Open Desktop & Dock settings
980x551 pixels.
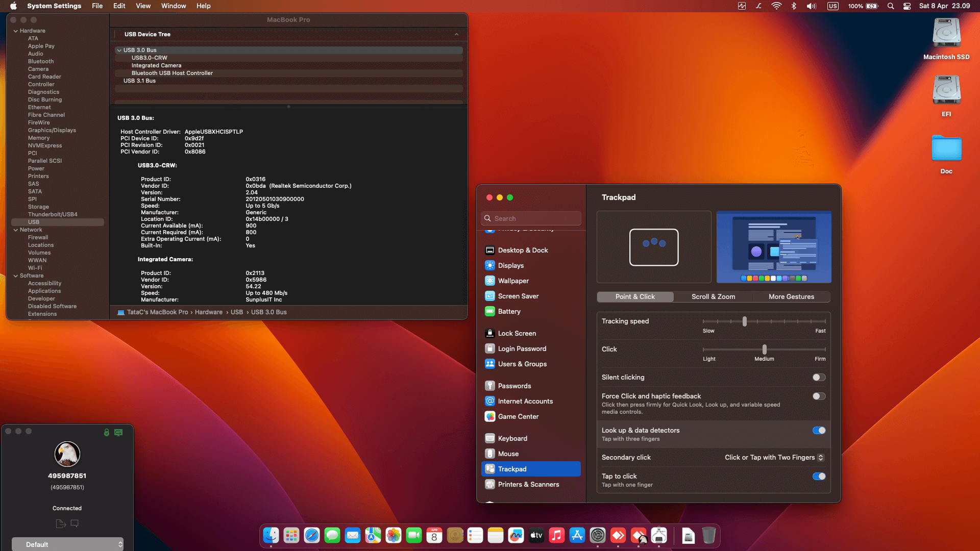click(x=531, y=250)
